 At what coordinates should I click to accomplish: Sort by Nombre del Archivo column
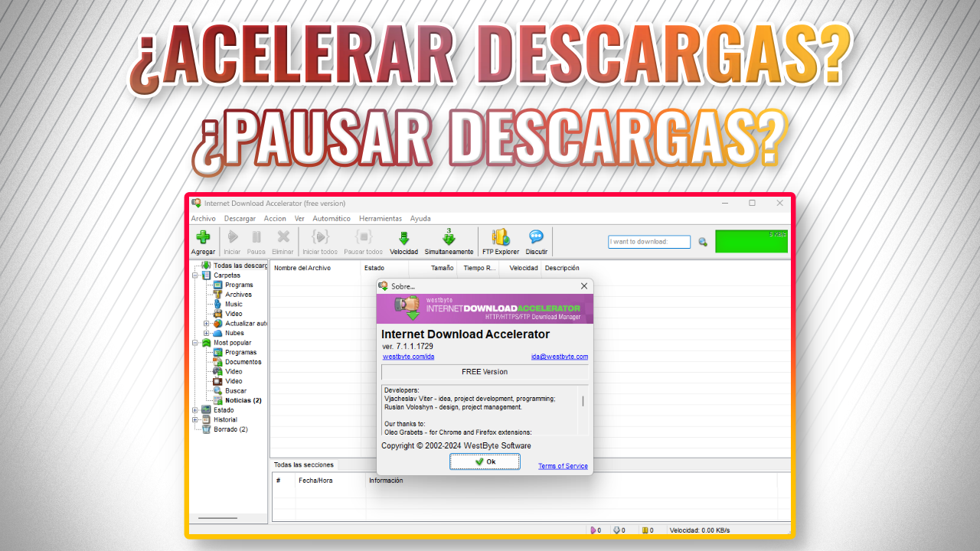point(315,268)
